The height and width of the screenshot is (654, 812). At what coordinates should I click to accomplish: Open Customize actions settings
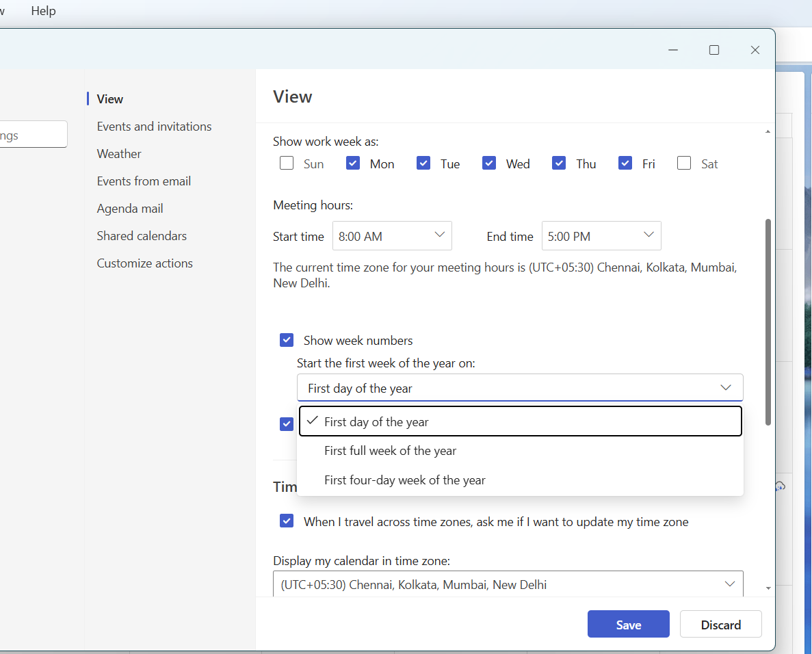tap(145, 263)
